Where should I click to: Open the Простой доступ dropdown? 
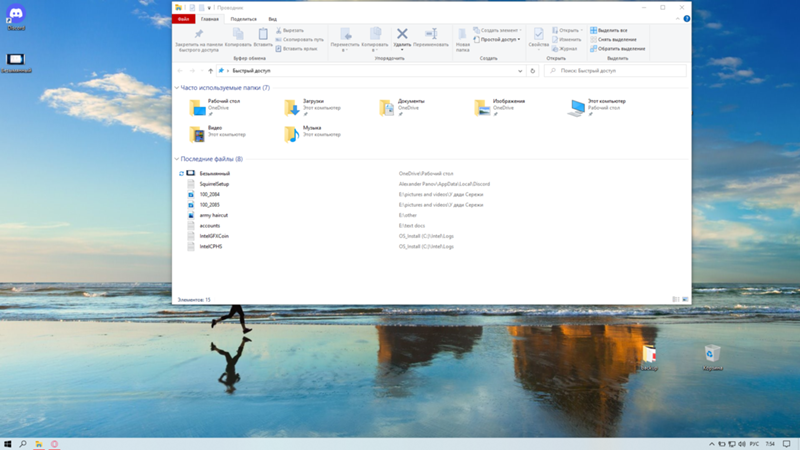pos(497,39)
